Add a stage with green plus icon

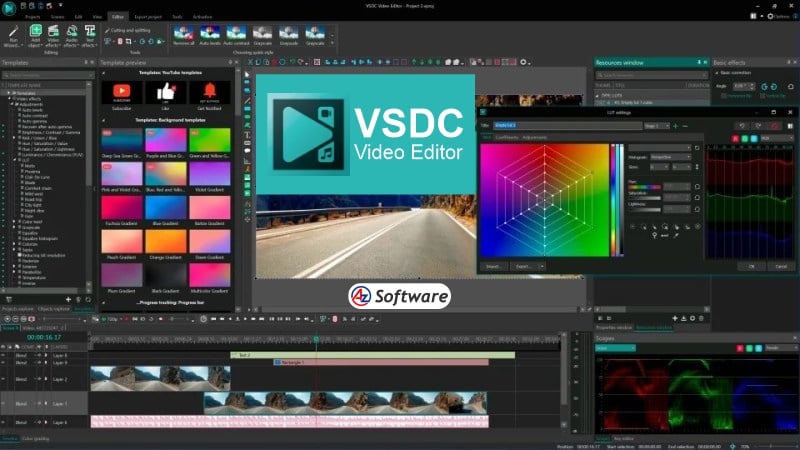click(676, 126)
